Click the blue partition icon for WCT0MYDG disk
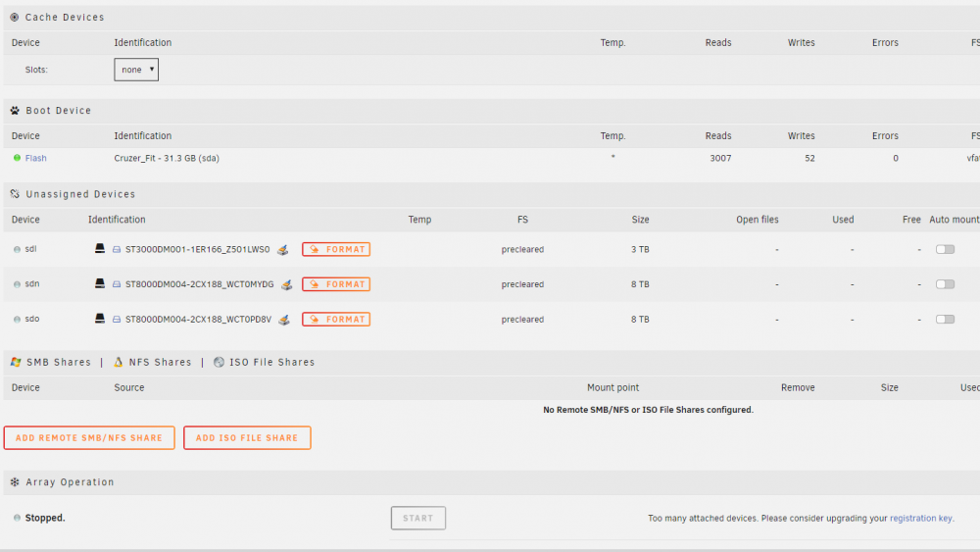 tap(117, 284)
